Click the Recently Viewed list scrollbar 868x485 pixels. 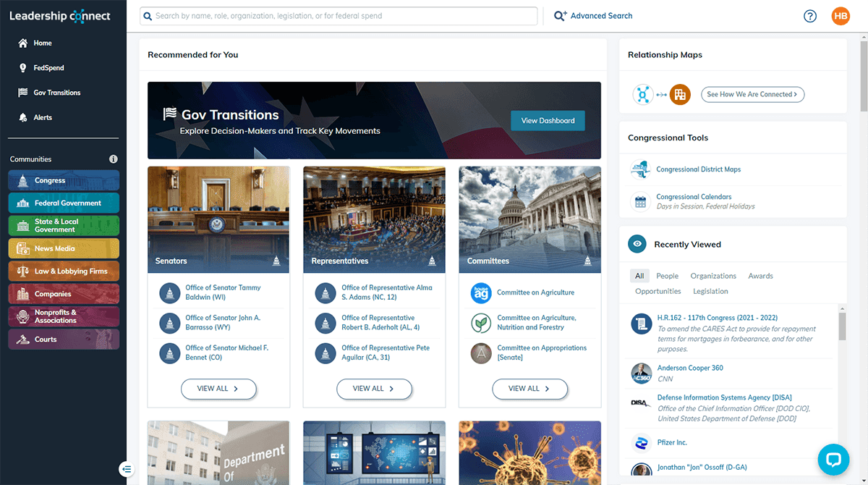tap(842, 326)
